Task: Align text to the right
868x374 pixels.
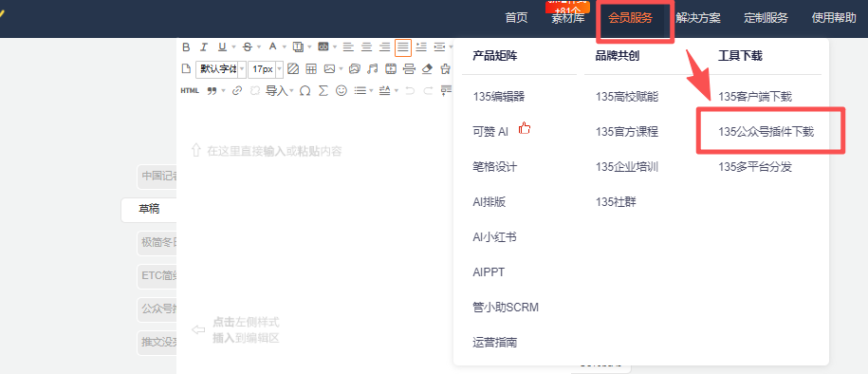Action: click(385, 47)
